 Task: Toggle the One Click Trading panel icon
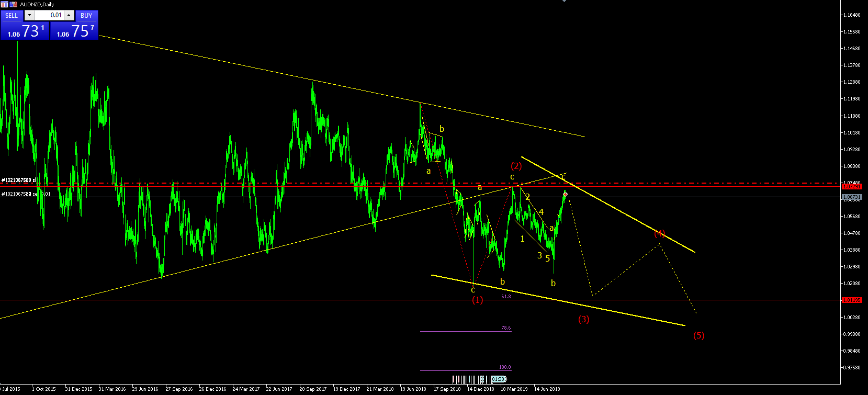pyautogui.click(x=4, y=4)
